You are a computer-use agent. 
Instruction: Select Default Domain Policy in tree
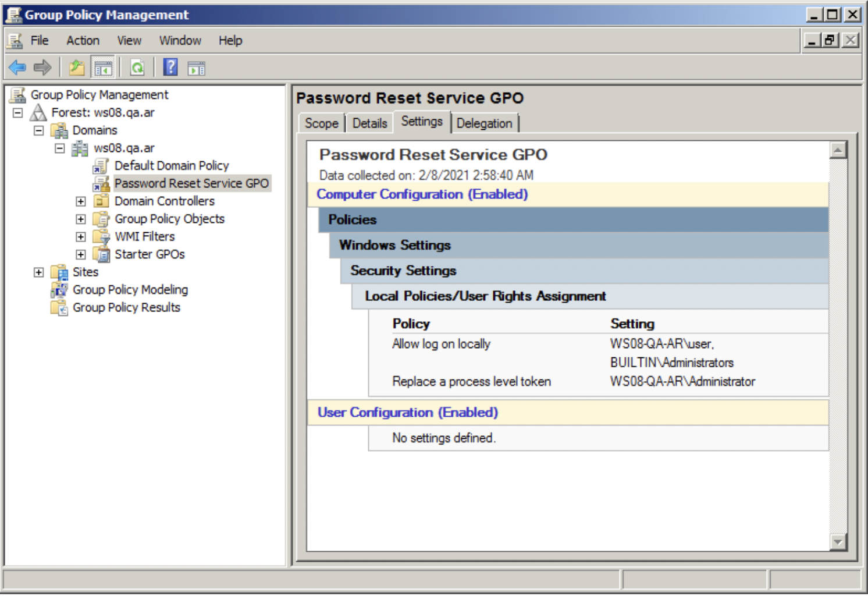click(172, 166)
